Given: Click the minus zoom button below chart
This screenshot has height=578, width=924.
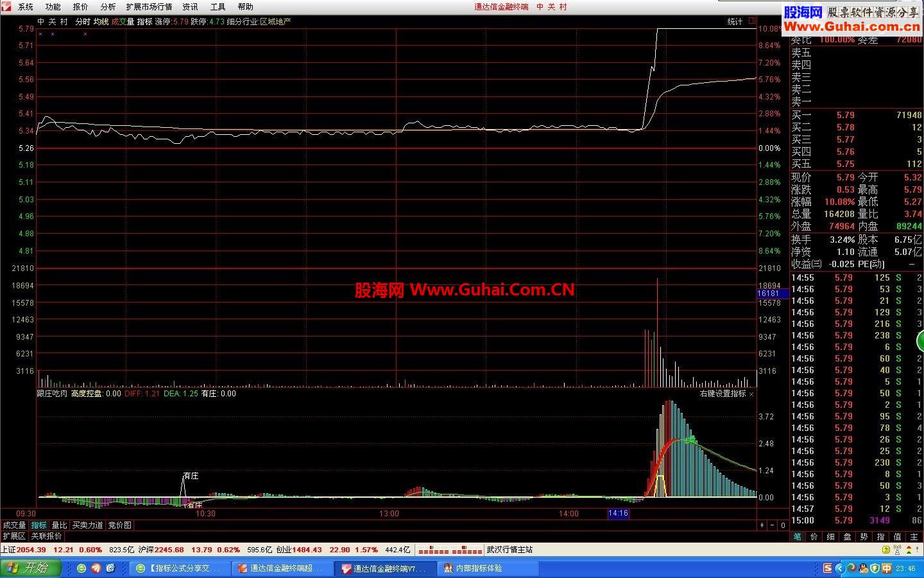Looking at the screenshot, I should click(773, 525).
